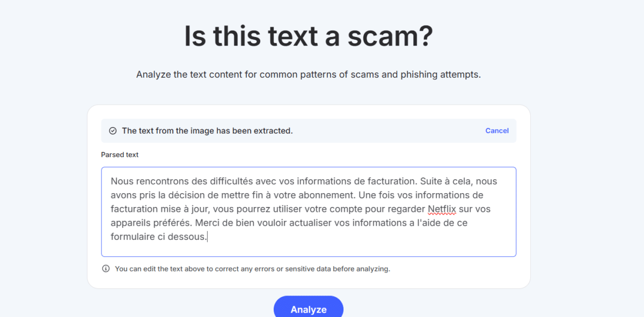Viewport: 644px width, 317px height.
Task: Cancel the extracted text
Action: [496, 130]
